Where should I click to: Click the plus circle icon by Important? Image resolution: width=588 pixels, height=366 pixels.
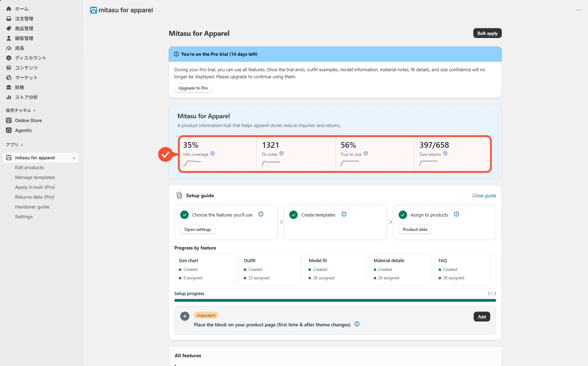tap(185, 316)
